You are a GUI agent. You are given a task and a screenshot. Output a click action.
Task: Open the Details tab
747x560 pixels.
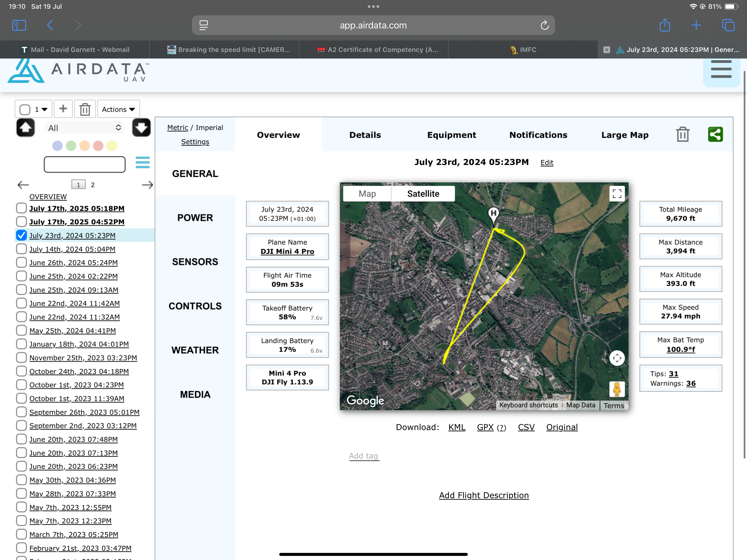point(365,135)
